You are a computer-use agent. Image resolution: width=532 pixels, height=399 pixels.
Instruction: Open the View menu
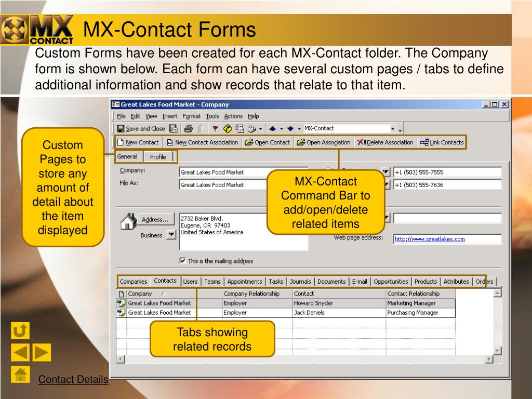(x=151, y=116)
